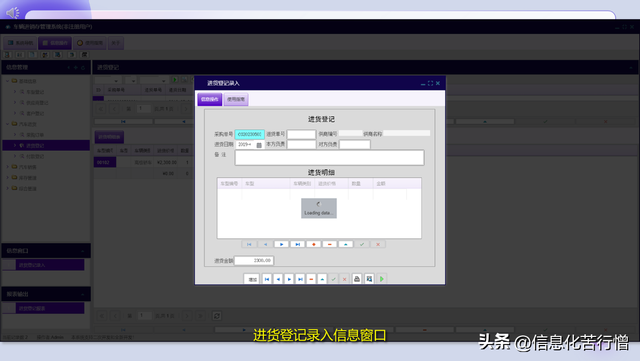Click the 采购单号 cyan input field
The height and width of the screenshot is (361, 640).
(x=249, y=134)
